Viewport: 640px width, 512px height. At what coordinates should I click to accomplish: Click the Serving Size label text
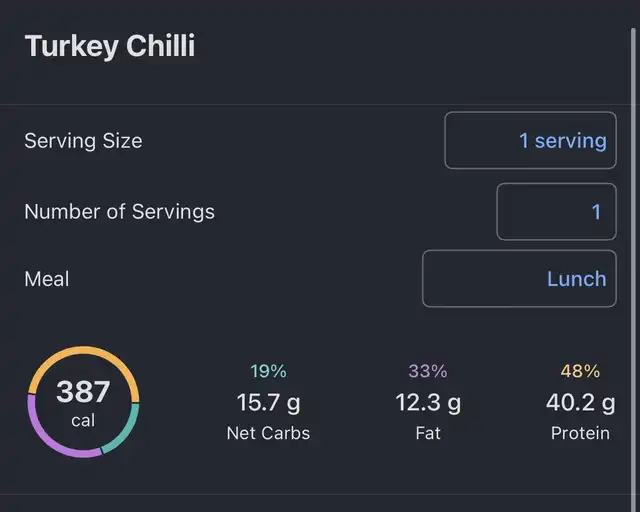(83, 141)
